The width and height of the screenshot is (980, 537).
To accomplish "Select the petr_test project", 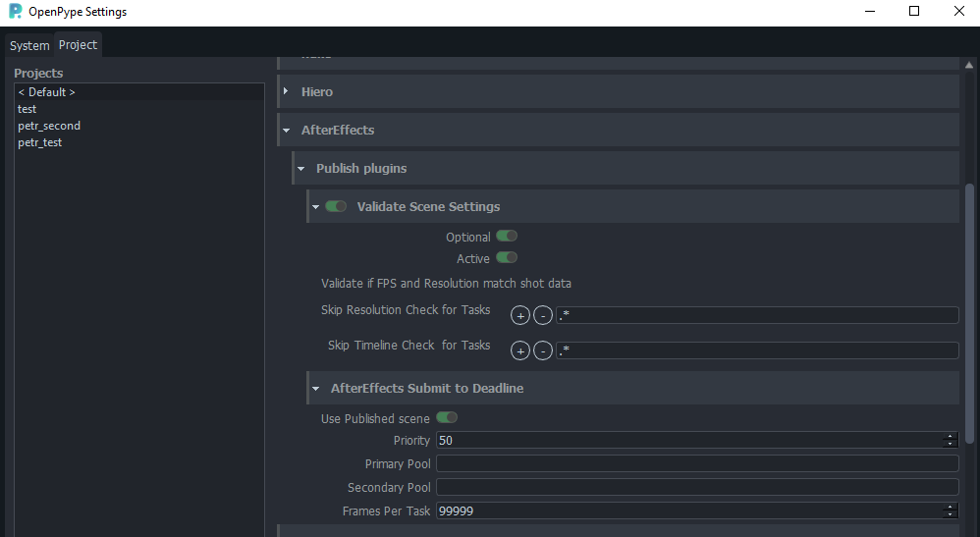I will 139,142.
